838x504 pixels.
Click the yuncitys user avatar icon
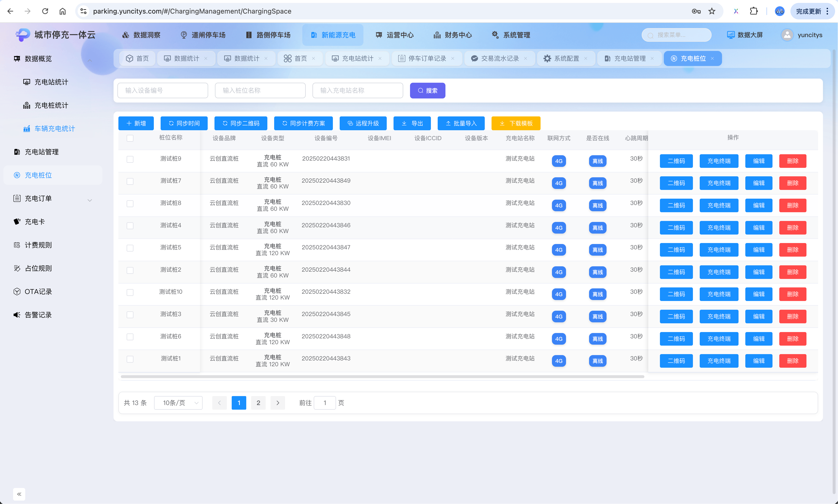(787, 35)
